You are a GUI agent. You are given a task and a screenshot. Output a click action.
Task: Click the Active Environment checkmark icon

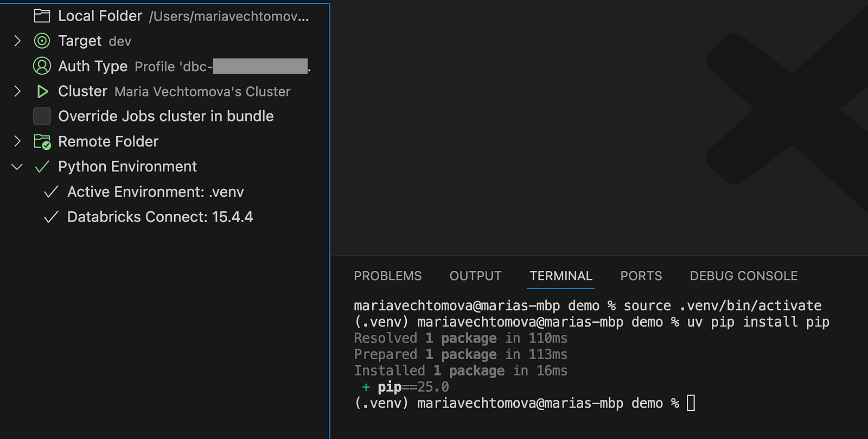point(51,192)
